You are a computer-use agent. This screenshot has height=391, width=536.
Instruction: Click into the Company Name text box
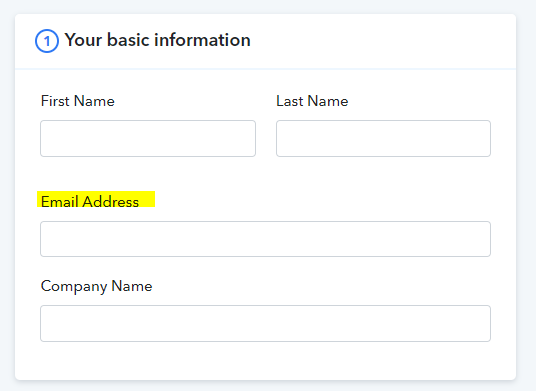pos(265,323)
